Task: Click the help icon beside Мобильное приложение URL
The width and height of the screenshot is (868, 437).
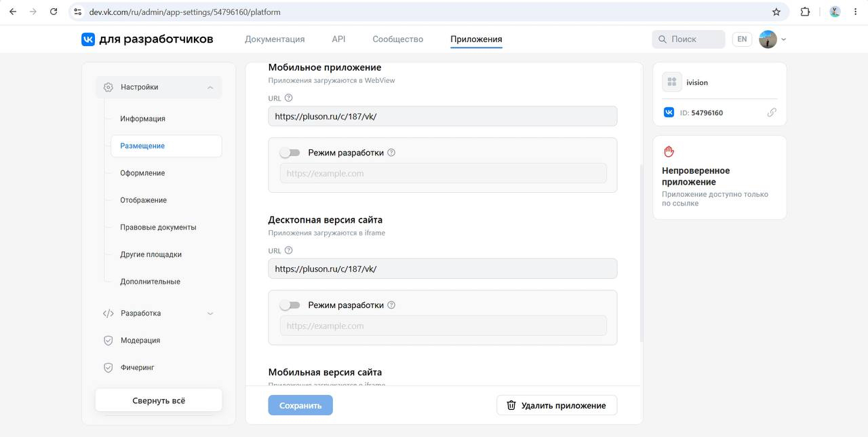Action: pyautogui.click(x=289, y=98)
